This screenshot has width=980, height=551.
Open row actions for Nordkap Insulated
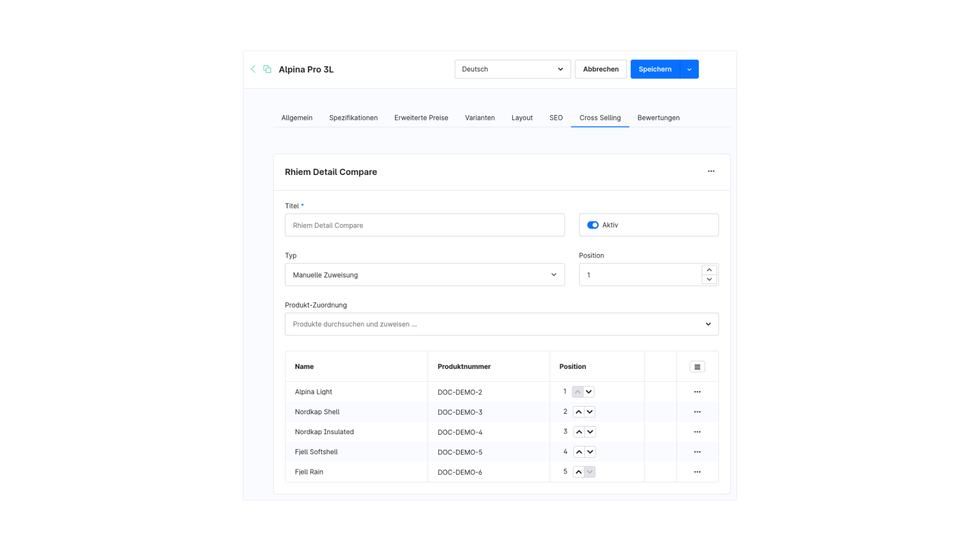[x=697, y=432]
